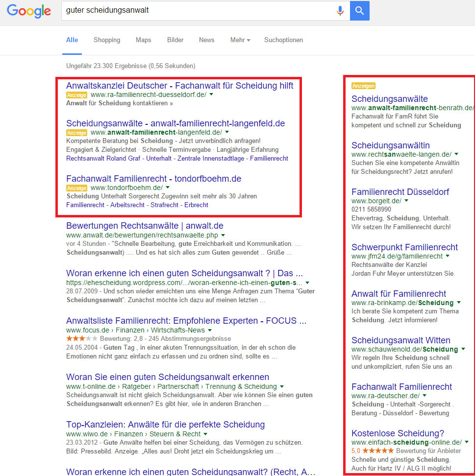Image resolution: width=475 pixels, height=476 pixels.
Task: Expand arrow next to ra-familienrecht-duesseldorf.de URL
Action: click(x=211, y=95)
